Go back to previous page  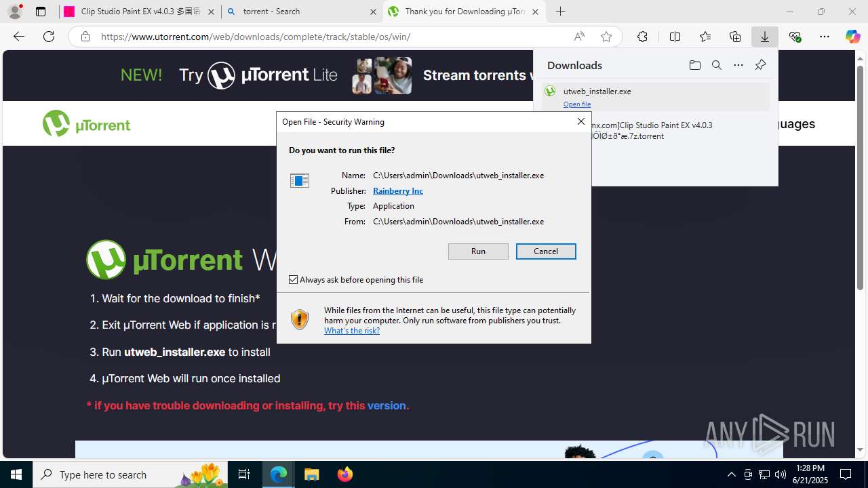[x=19, y=37]
